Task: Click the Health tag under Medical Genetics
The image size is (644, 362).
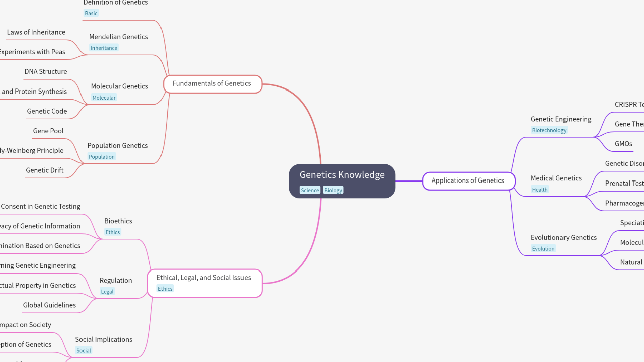Action: click(540, 190)
